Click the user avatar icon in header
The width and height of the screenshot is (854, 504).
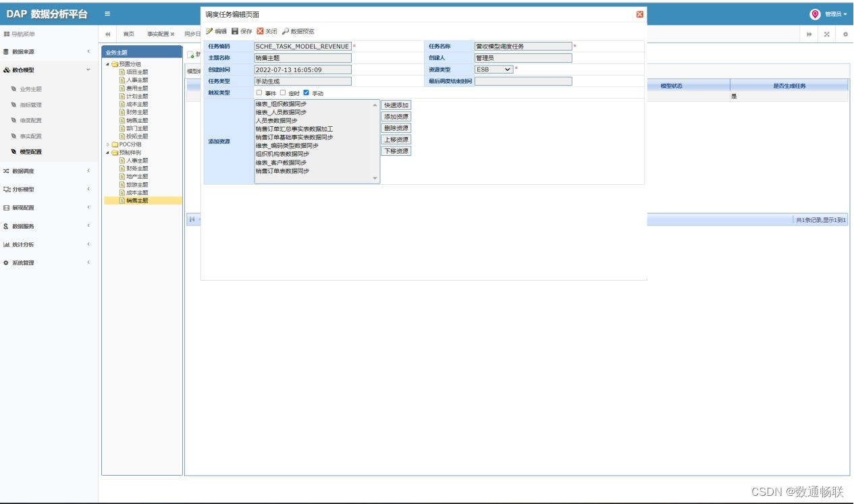click(x=815, y=14)
